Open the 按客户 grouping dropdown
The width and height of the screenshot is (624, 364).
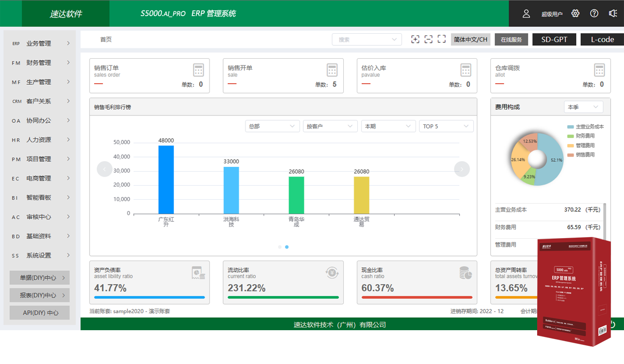point(330,126)
